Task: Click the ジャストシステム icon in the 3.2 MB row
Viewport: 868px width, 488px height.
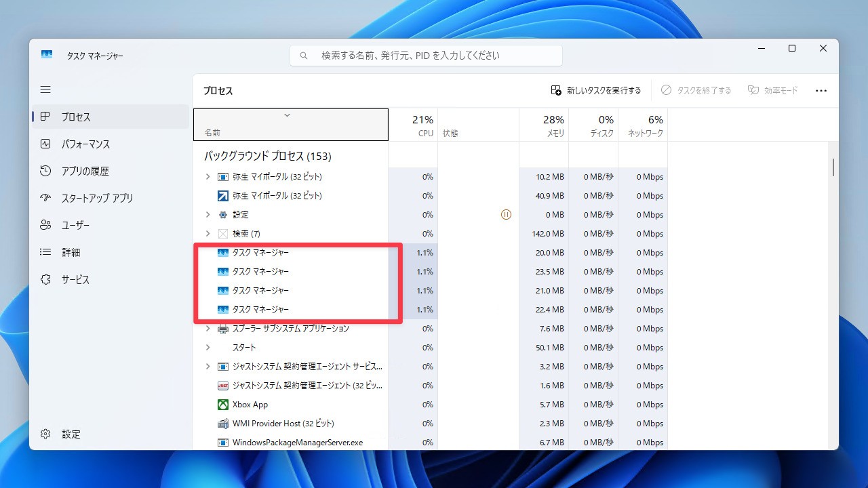Action: [223, 367]
